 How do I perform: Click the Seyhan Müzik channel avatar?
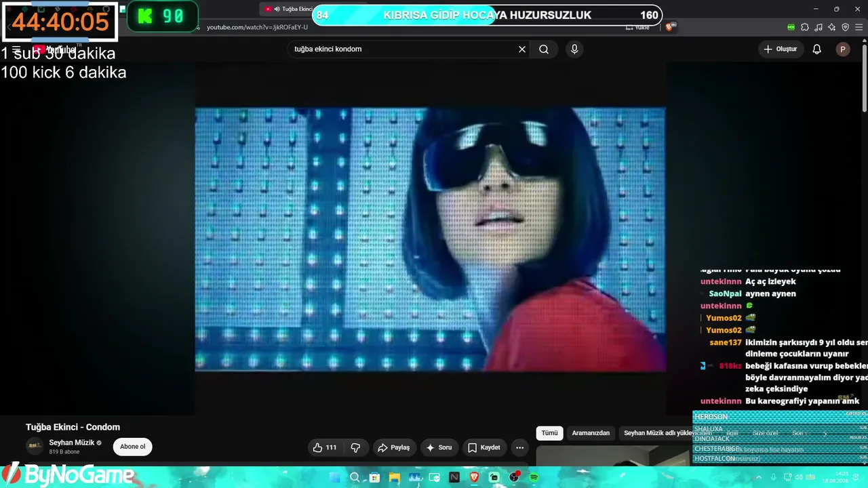pos(35,446)
